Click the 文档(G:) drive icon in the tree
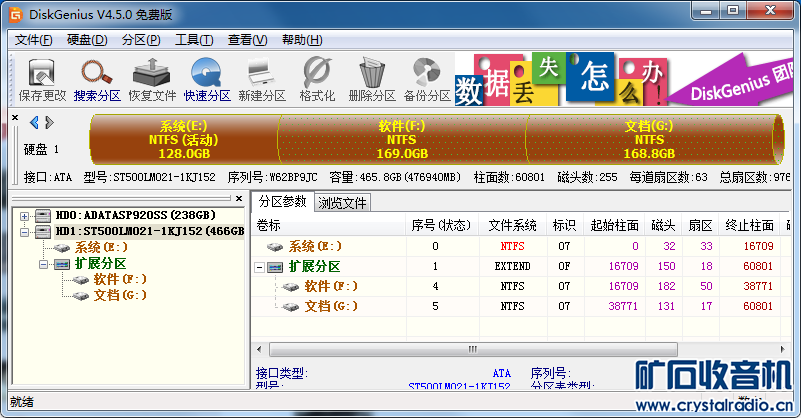The height and width of the screenshot is (418, 801). [81, 296]
